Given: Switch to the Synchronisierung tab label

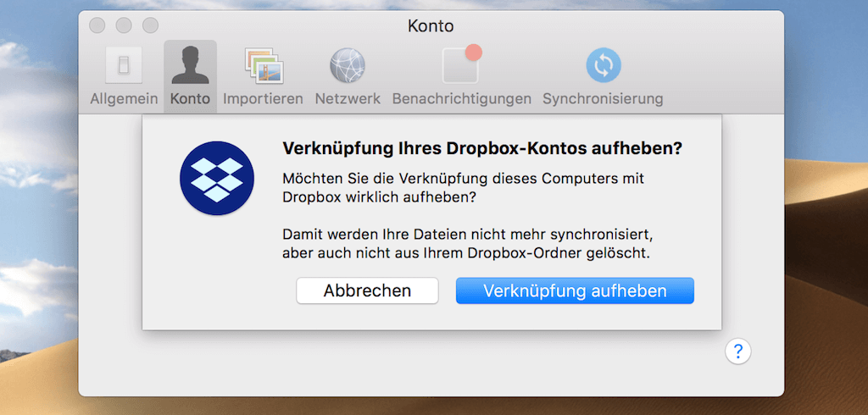Looking at the screenshot, I should (x=603, y=99).
